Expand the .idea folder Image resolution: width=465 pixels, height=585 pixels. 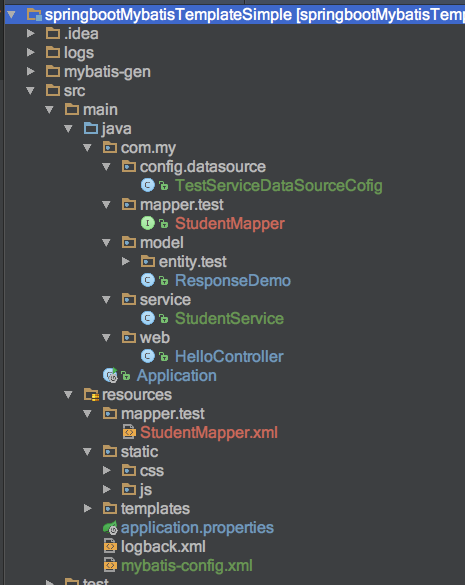coord(31,34)
